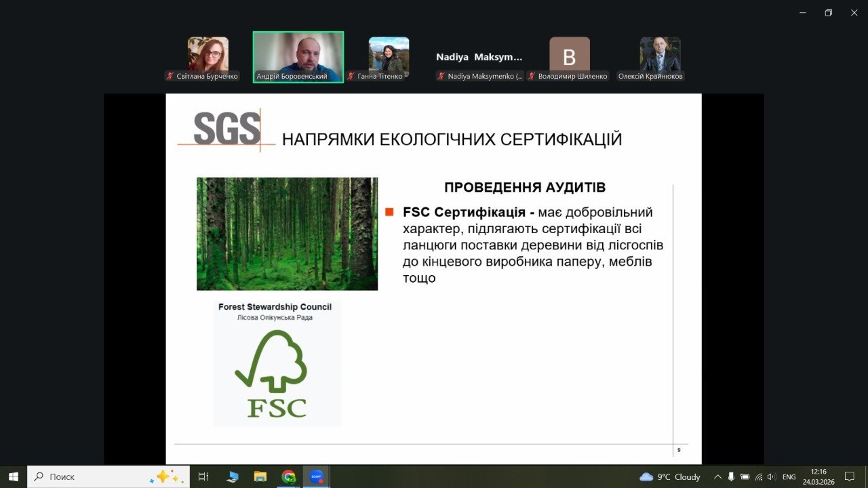Image resolution: width=868 pixels, height=488 pixels.
Task: Click Олексій Крайнюков's participant thumbnail
Action: point(660,54)
